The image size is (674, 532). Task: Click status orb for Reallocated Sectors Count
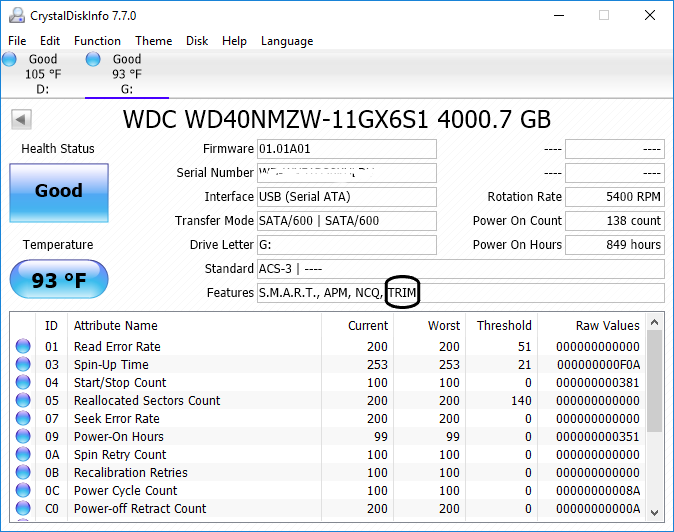(23, 400)
